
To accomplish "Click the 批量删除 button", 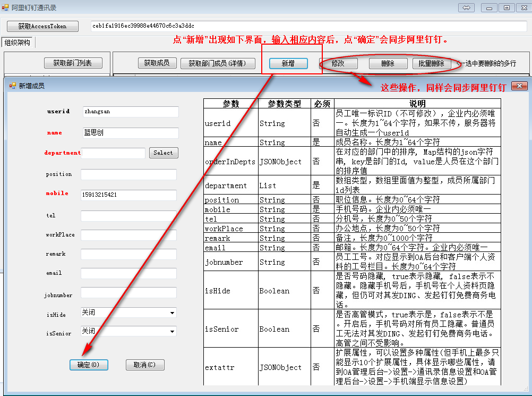I will pos(431,63).
